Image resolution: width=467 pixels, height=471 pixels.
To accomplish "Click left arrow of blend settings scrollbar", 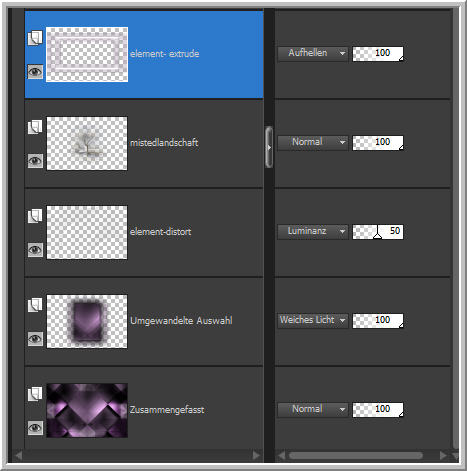I will pos(281,455).
